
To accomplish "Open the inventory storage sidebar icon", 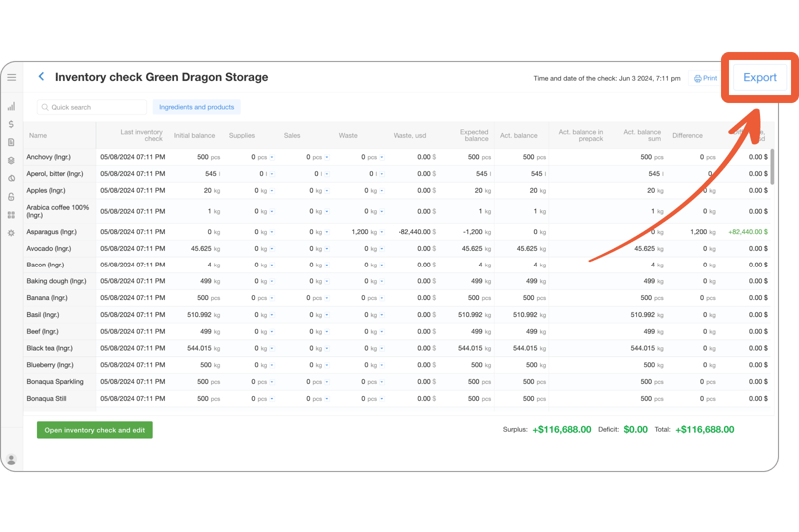I will click(x=11, y=160).
